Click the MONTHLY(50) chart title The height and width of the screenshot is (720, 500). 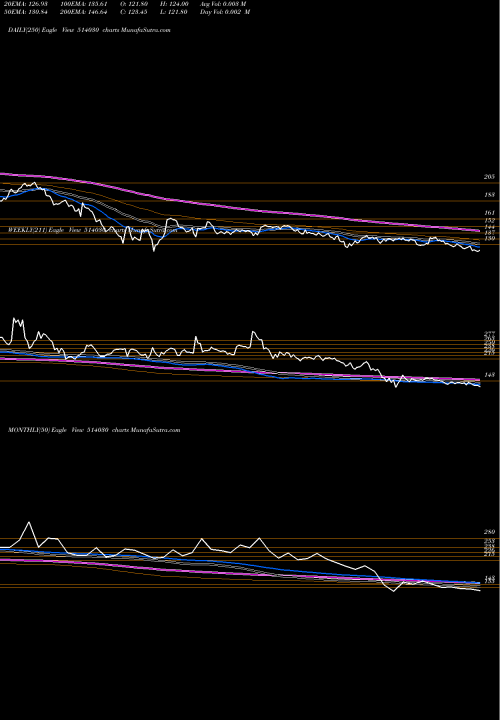point(94,430)
